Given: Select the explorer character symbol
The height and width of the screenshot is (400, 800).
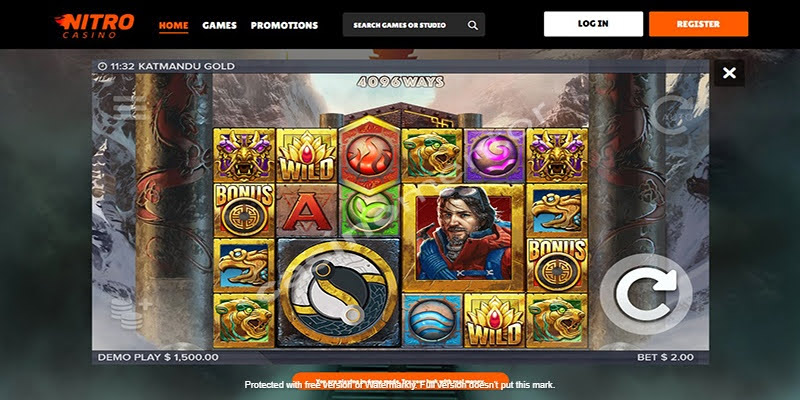Looking at the screenshot, I should tap(463, 238).
